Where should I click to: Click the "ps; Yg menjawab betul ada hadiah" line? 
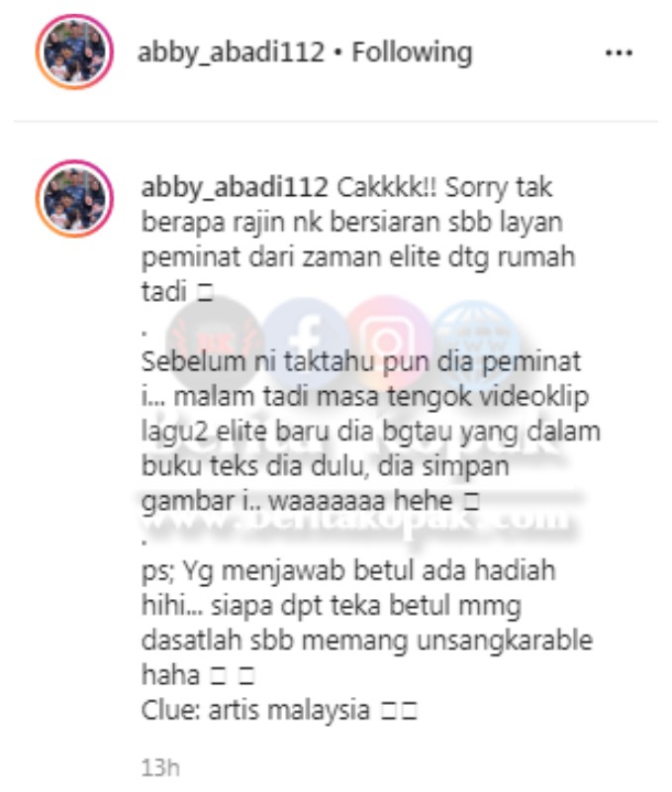(x=348, y=571)
